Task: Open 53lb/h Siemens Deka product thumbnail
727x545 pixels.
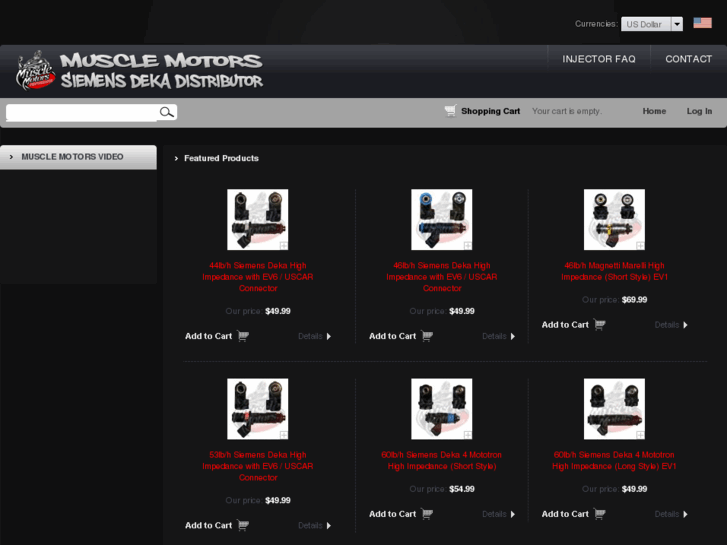Action: tap(258, 409)
